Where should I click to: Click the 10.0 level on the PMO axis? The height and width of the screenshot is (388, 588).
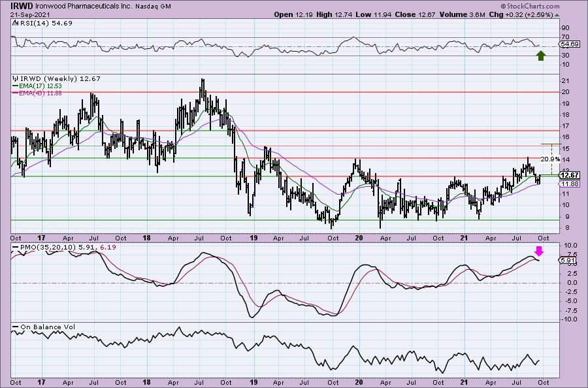point(570,246)
